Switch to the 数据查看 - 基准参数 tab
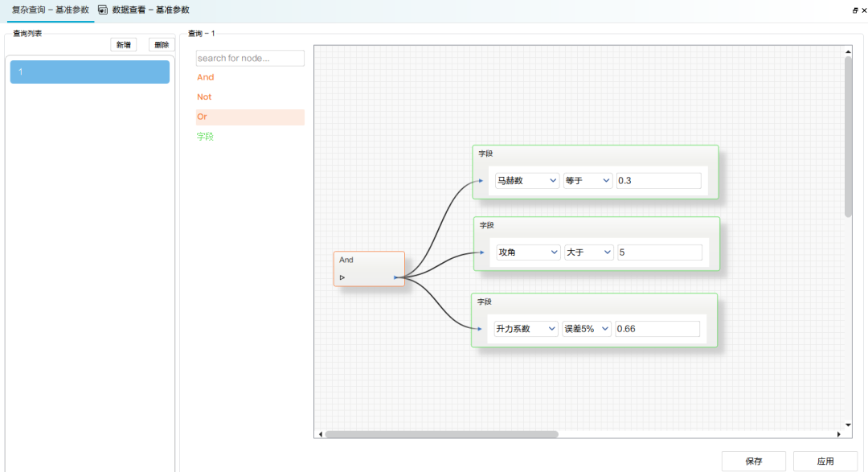Image resolution: width=868 pixels, height=472 pixels. coord(150,10)
